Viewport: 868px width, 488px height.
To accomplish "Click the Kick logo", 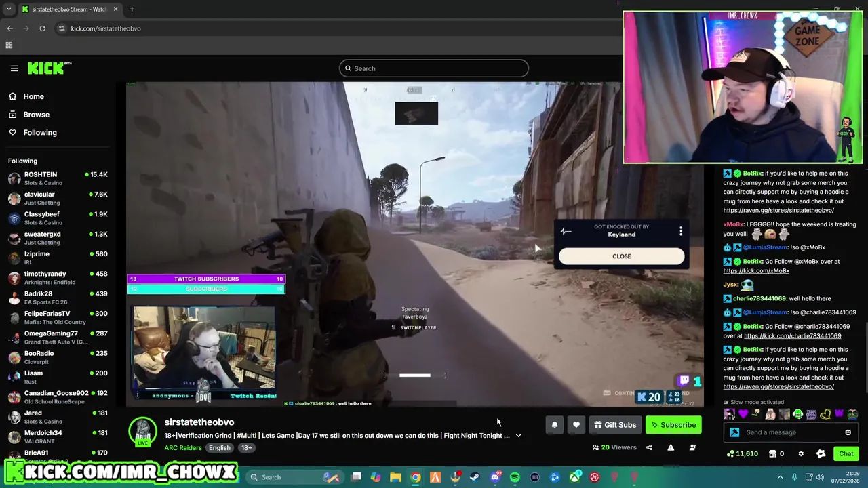I will click(x=50, y=68).
